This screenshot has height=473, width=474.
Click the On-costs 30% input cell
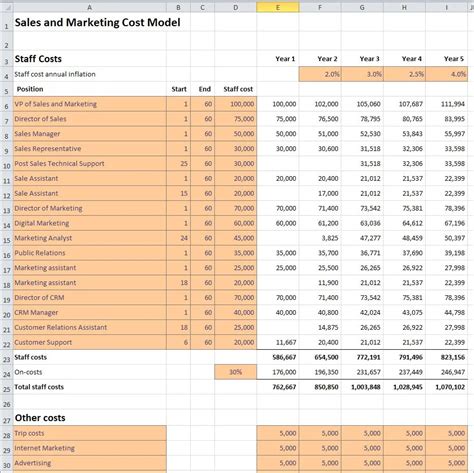236,372
